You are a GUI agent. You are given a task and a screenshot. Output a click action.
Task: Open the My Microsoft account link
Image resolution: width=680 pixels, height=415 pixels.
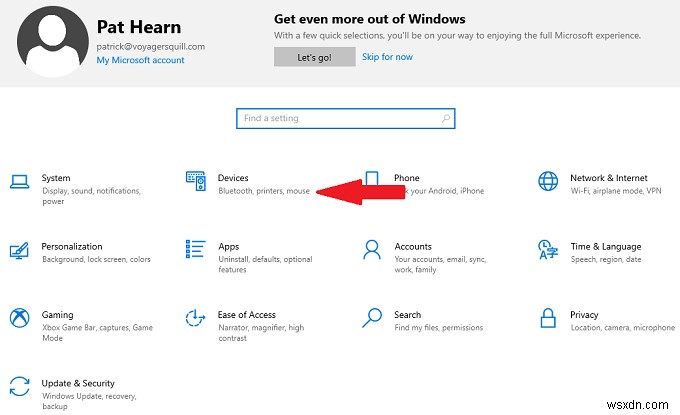(x=140, y=60)
